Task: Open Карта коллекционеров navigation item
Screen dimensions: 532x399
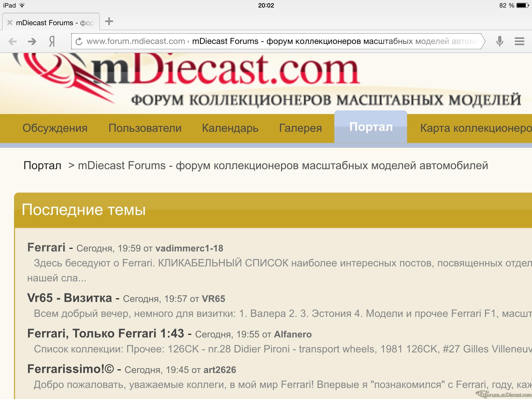Action: (x=476, y=128)
